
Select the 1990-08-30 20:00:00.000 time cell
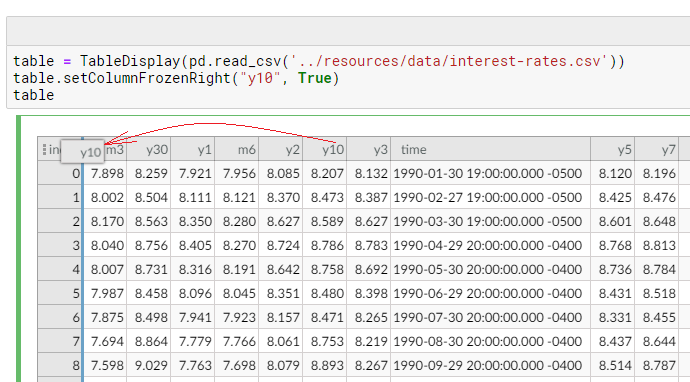point(491,341)
